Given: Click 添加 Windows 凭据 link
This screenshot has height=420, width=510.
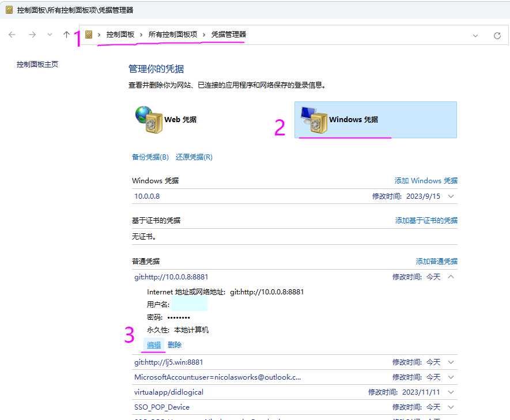Looking at the screenshot, I should click(426, 180).
